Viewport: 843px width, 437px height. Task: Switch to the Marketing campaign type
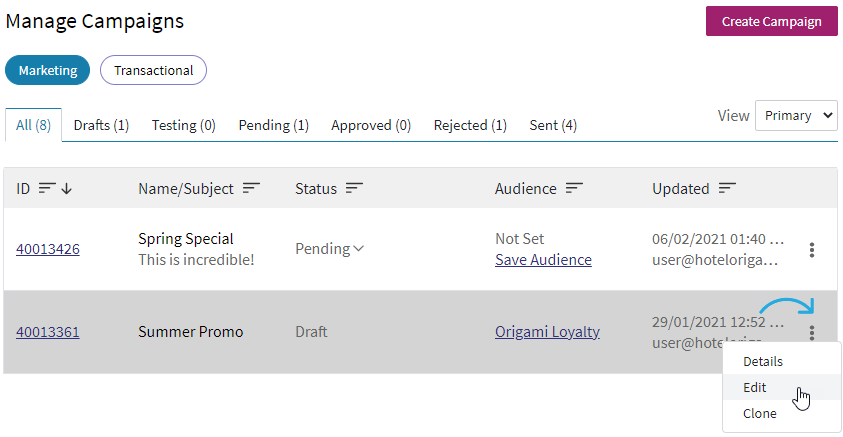(48, 70)
